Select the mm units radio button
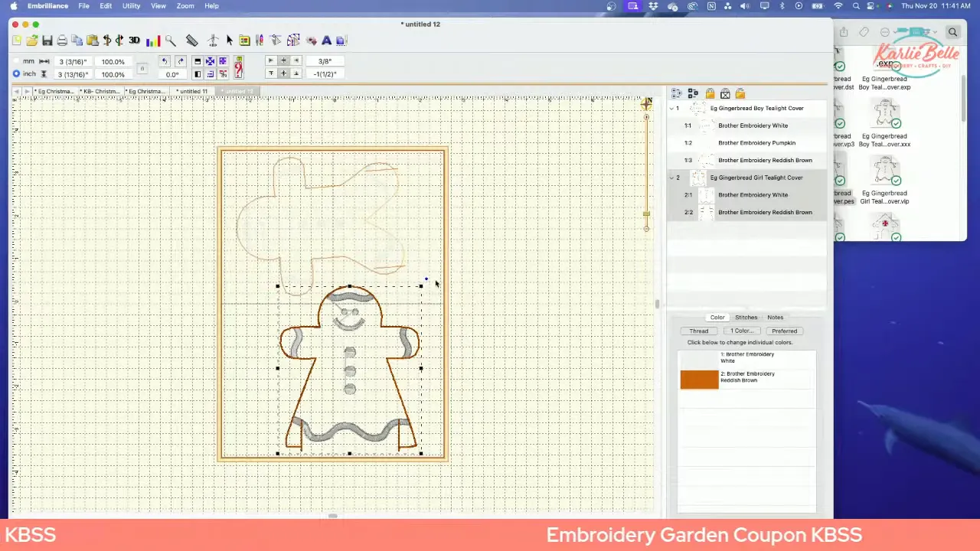Screen dimensions: 980x551 coord(16,61)
